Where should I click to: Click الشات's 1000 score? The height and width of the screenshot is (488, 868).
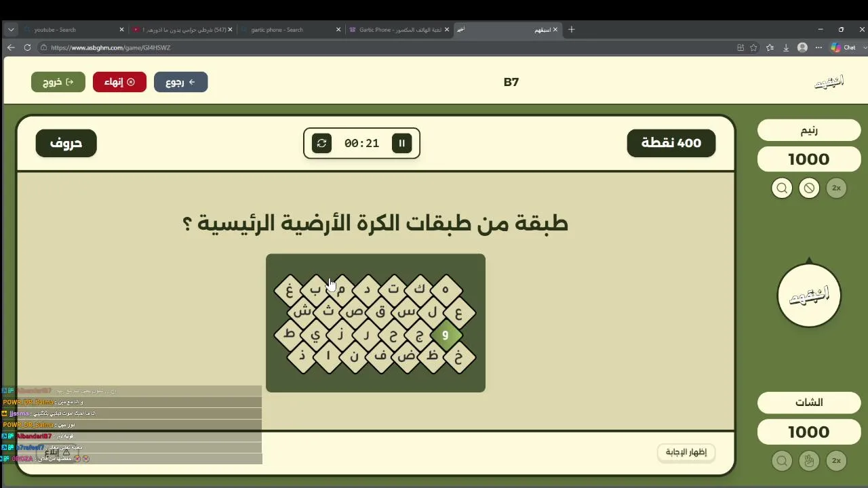[x=809, y=432]
